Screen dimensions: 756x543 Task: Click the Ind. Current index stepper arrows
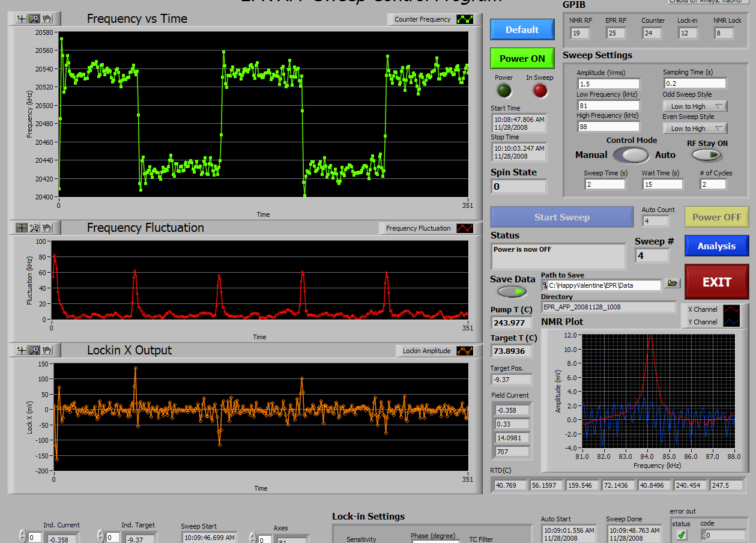(x=23, y=537)
